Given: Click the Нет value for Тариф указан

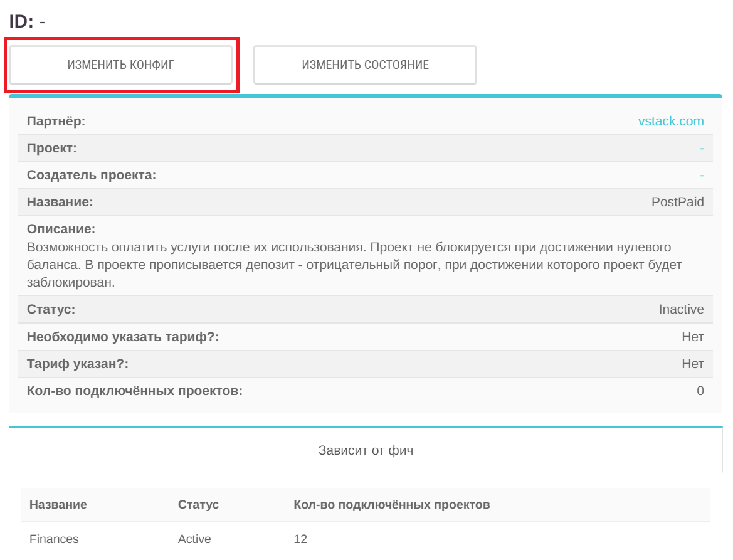Looking at the screenshot, I should point(692,364).
